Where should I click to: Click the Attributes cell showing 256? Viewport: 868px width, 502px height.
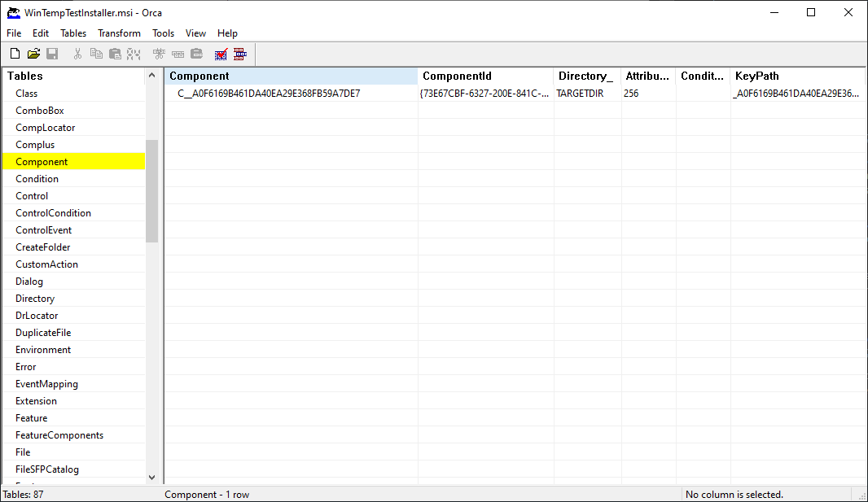click(648, 94)
